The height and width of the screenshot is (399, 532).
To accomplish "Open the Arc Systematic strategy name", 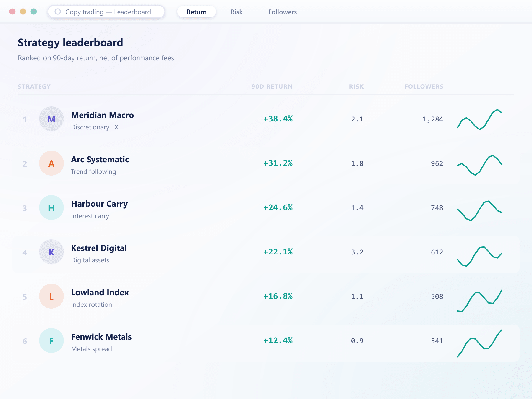I will 100,160.
